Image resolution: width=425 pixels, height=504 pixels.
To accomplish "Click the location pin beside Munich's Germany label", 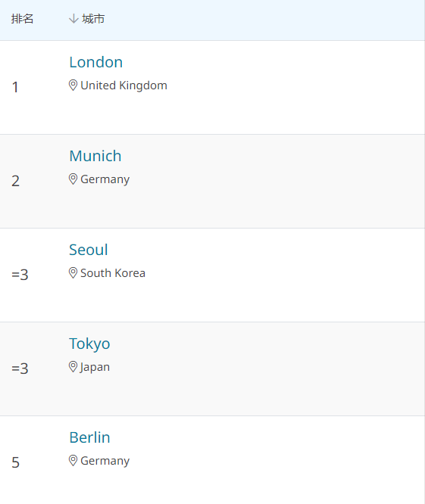I will click(x=73, y=179).
